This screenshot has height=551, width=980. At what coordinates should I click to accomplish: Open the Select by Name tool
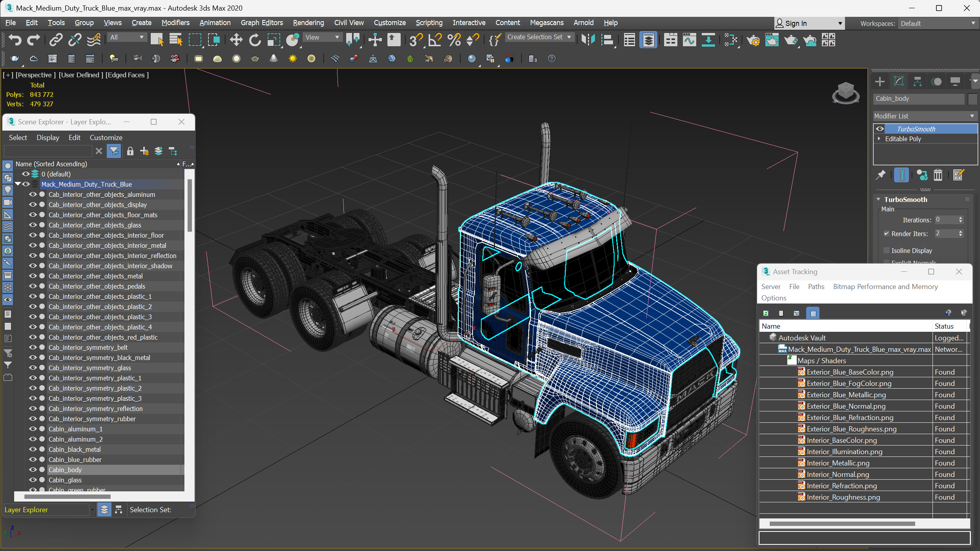click(x=176, y=40)
